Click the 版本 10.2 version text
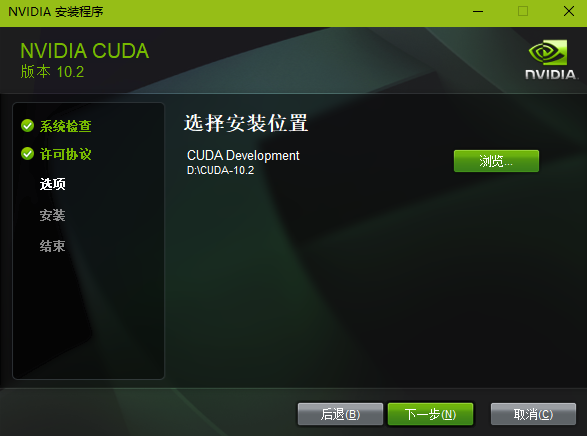 [x=52, y=71]
